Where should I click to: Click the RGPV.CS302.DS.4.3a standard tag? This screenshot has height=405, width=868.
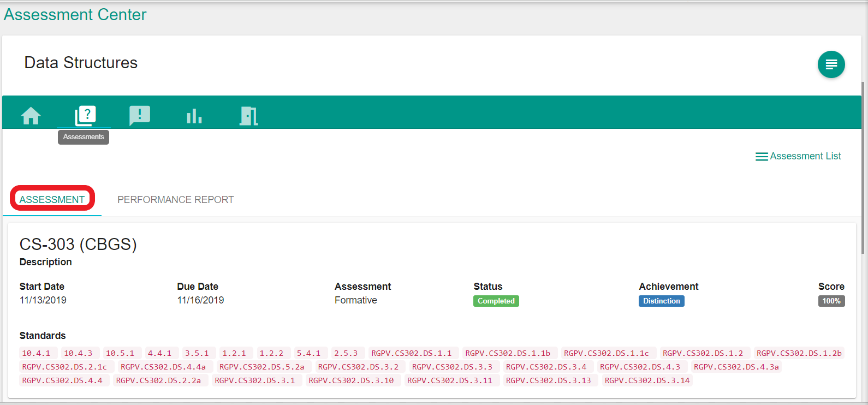(736, 367)
